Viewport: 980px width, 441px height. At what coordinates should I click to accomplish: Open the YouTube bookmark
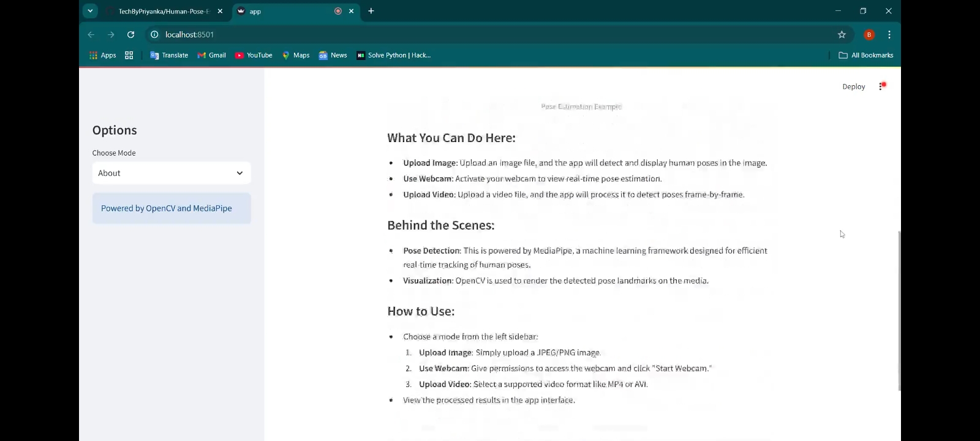(254, 55)
